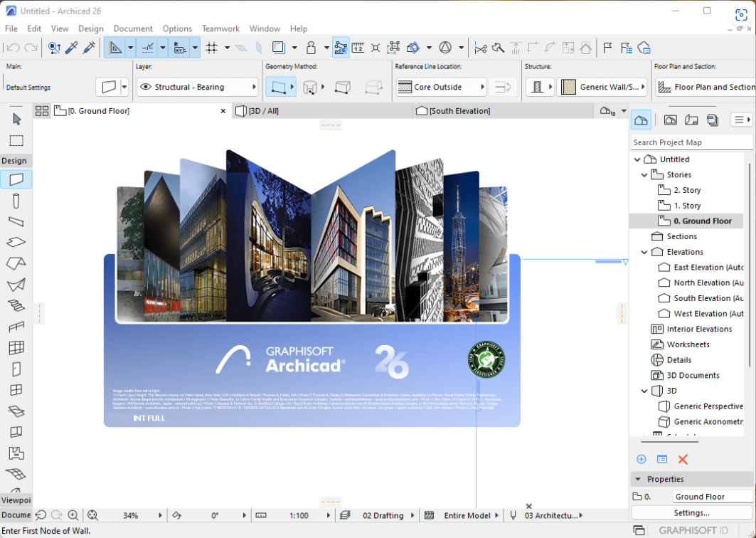Expand the Viewpoint toolbox section
The height and width of the screenshot is (538, 756).
click(16, 500)
